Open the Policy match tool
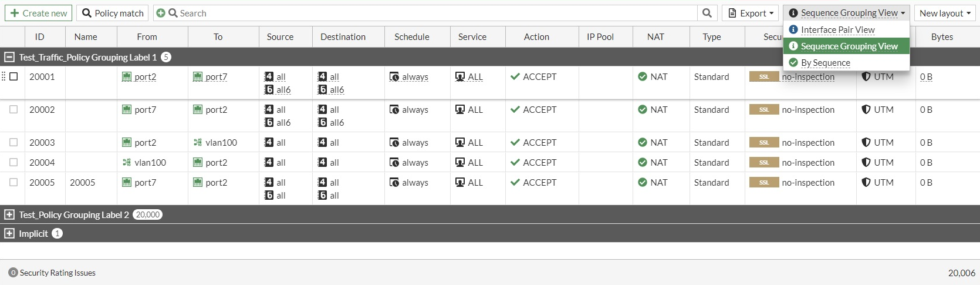Viewport: 980px width, 285px height. click(x=113, y=13)
